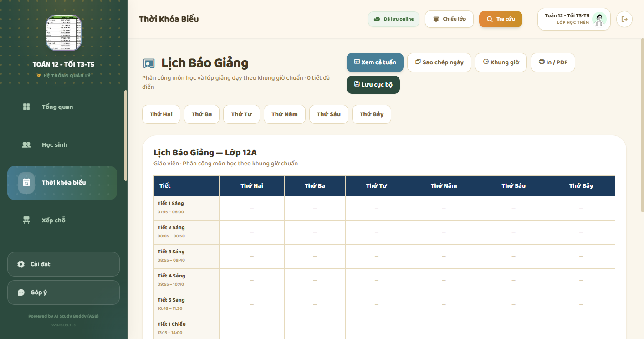644x339 pixels.
Task: Click the Tiết 1 Chiều row label
Action: point(187,328)
